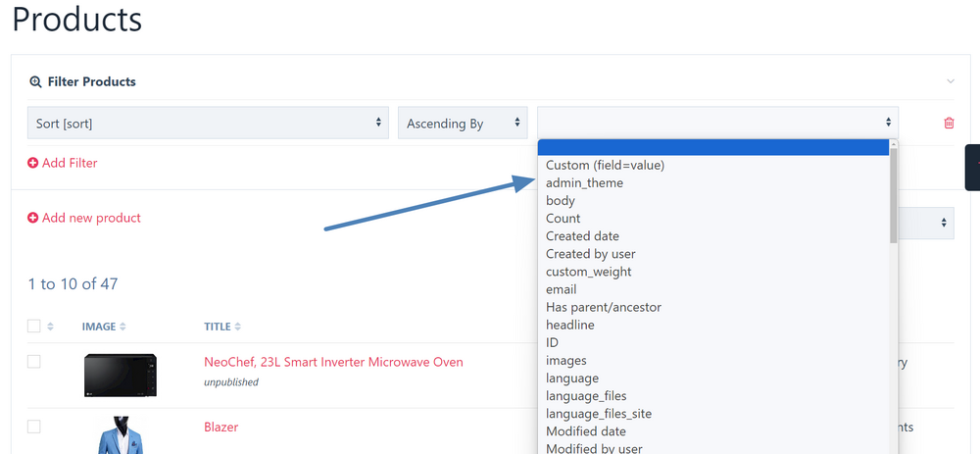Click the red trash delete filter icon

[949, 123]
